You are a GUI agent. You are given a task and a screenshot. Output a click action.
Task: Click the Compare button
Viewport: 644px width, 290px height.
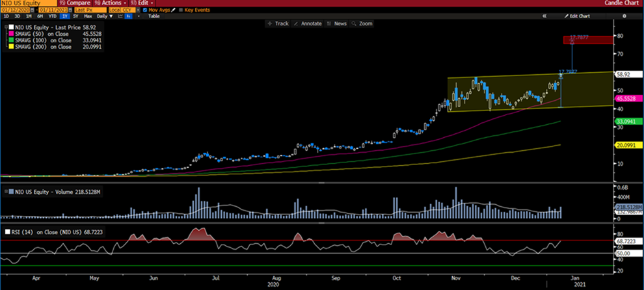(x=75, y=3)
